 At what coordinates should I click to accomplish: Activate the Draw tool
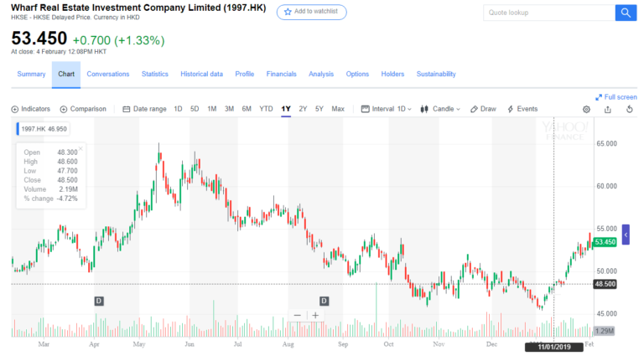point(483,109)
